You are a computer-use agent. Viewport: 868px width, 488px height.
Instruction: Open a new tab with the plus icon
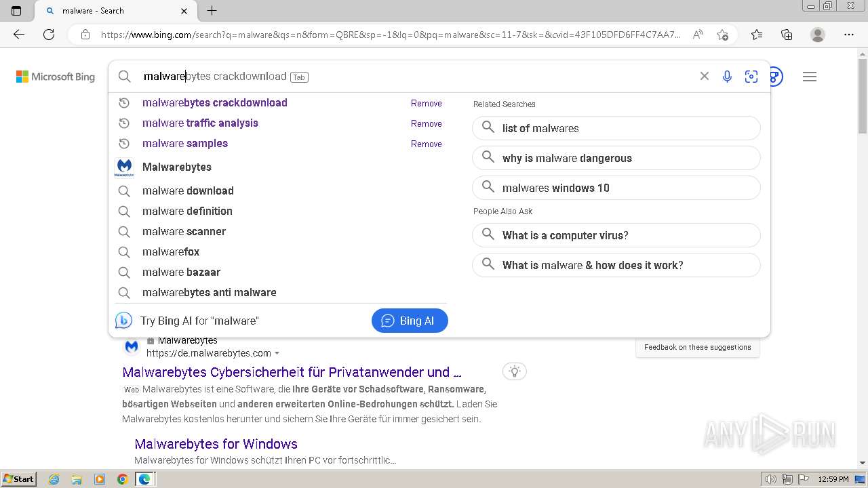click(x=212, y=11)
